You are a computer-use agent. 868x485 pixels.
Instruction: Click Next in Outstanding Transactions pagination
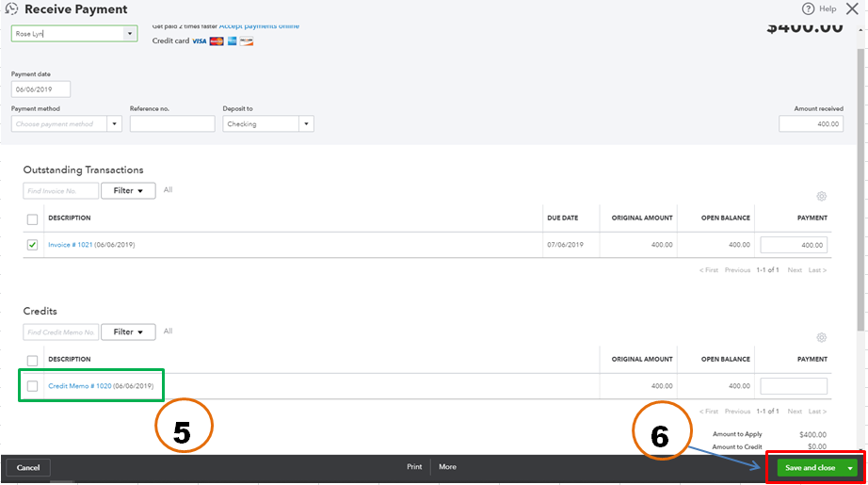point(795,270)
